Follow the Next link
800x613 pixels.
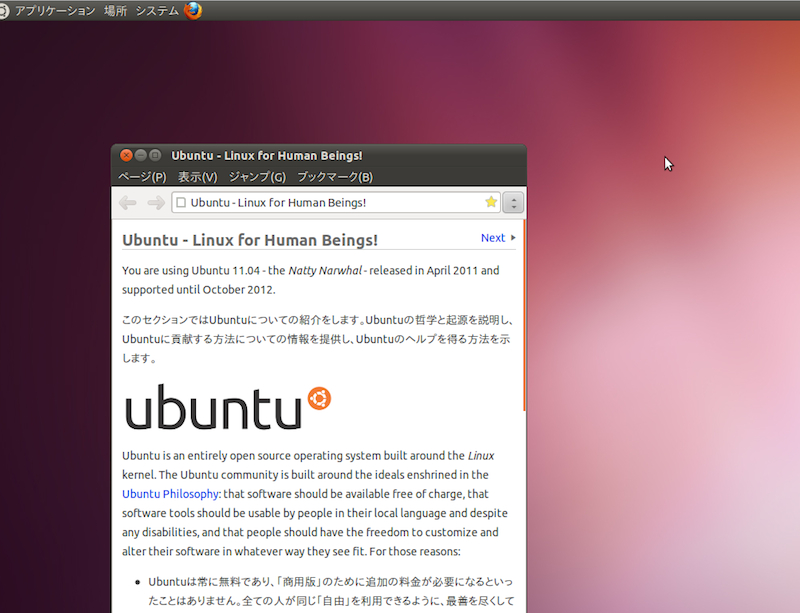(x=493, y=238)
